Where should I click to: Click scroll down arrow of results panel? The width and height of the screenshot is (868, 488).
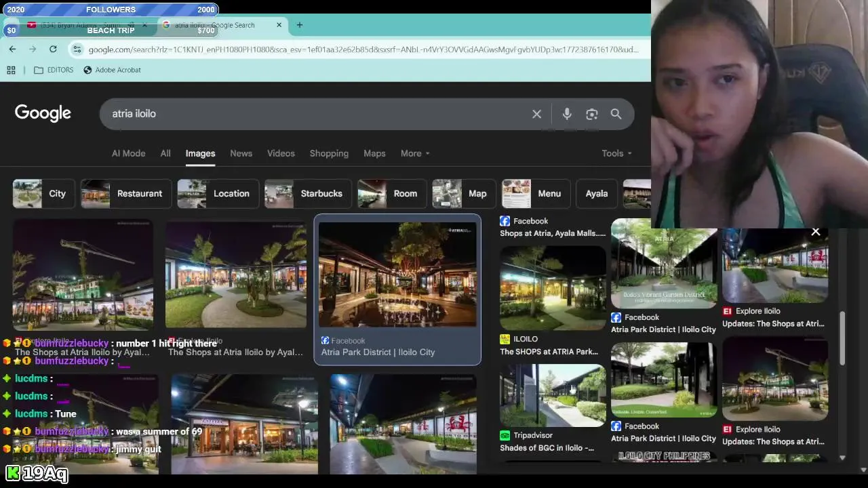(x=842, y=458)
